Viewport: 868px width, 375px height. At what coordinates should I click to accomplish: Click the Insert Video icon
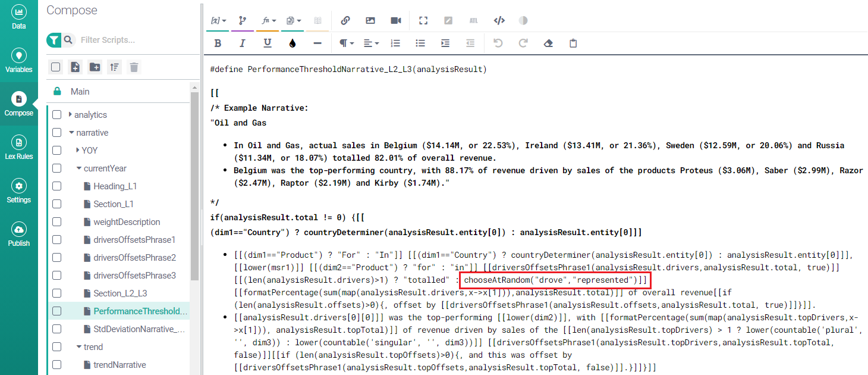pyautogui.click(x=396, y=20)
